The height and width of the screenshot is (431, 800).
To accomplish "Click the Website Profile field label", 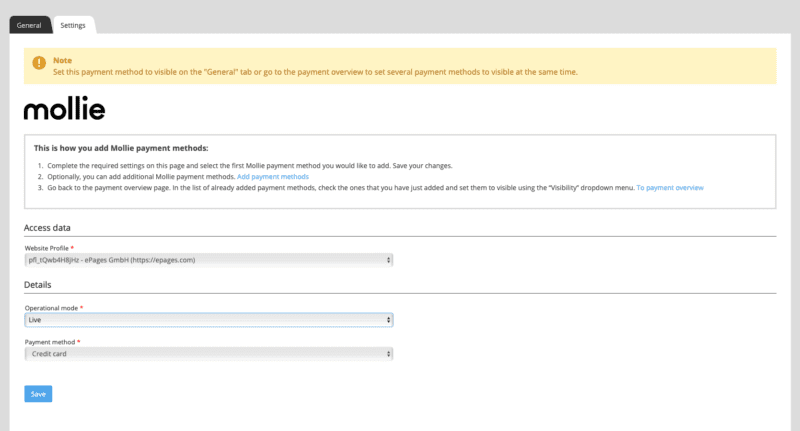I will pos(46,248).
